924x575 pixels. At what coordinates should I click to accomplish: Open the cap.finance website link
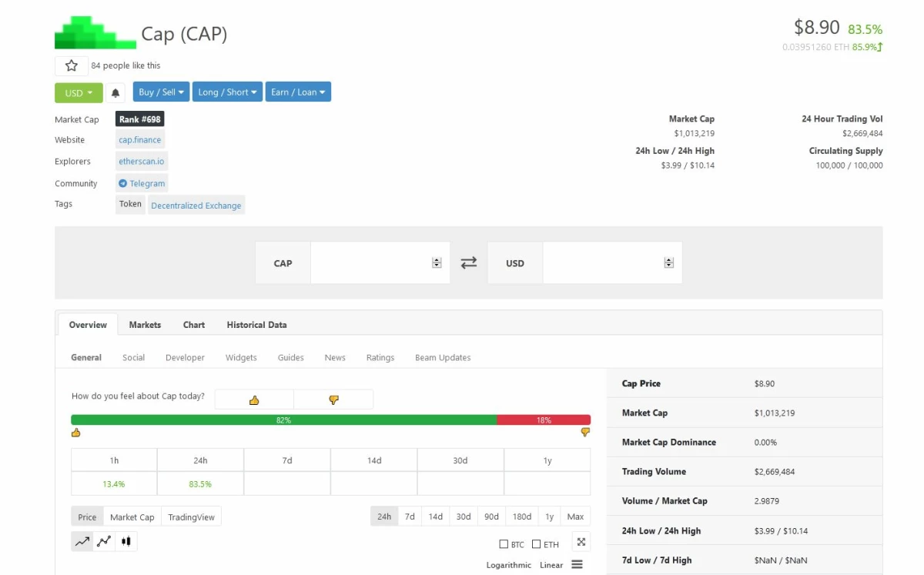pyautogui.click(x=140, y=140)
